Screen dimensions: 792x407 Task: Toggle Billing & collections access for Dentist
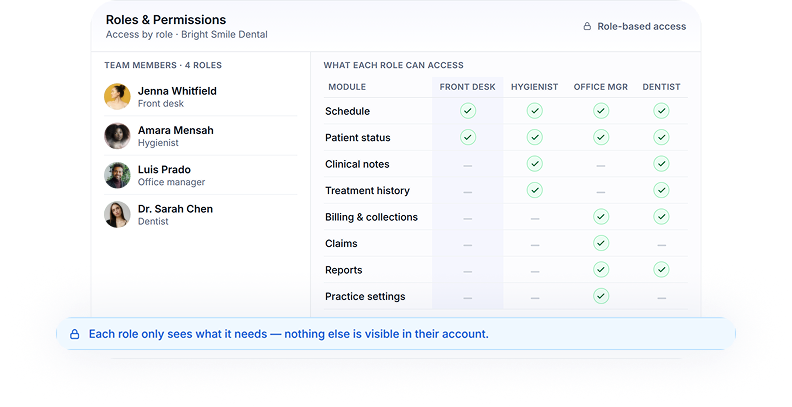point(661,217)
